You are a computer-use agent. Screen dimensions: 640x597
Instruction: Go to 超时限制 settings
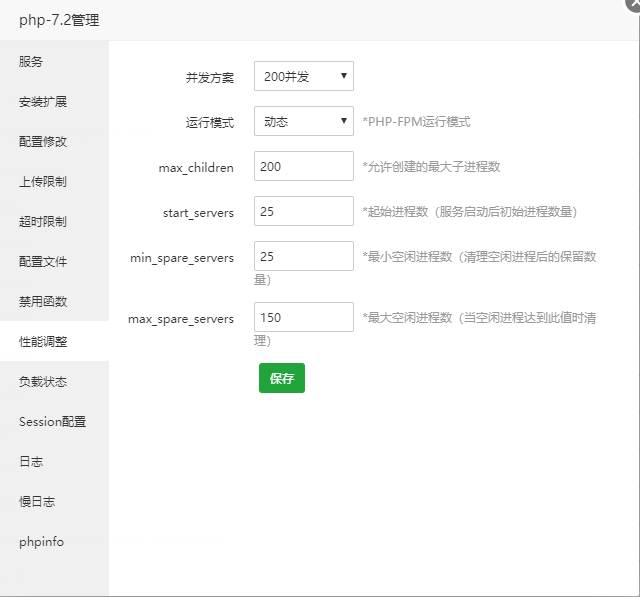[43, 221]
